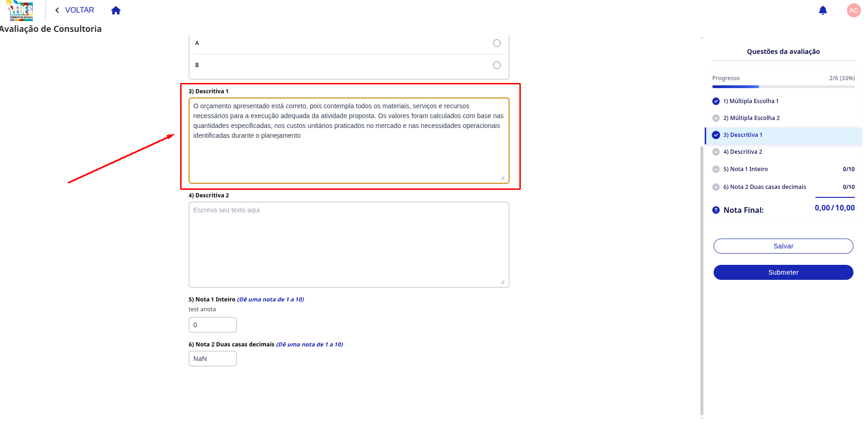Image resolution: width=868 pixels, height=435 pixels.
Task: Click the Nota Final label
Action: (743, 210)
